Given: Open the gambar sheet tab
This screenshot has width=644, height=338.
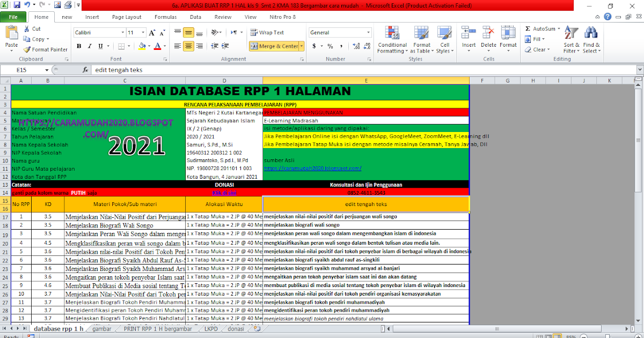Looking at the screenshot, I should click(101, 329).
